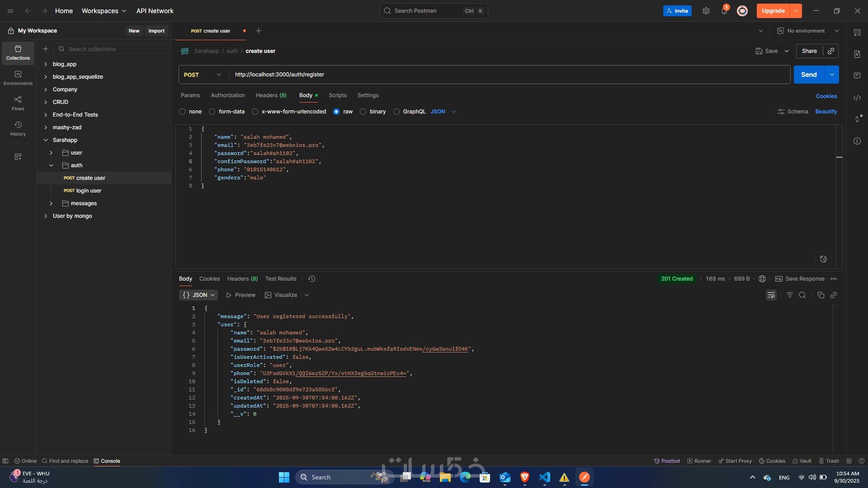Open the request info icon
Viewport: 868px width, 488px height.
point(857,141)
